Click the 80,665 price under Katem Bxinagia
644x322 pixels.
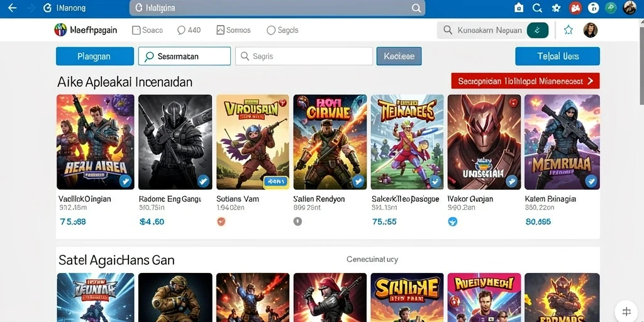pyautogui.click(x=538, y=222)
